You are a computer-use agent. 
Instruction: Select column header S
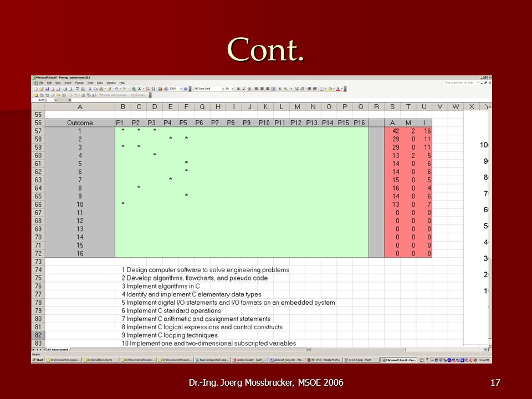(392, 107)
